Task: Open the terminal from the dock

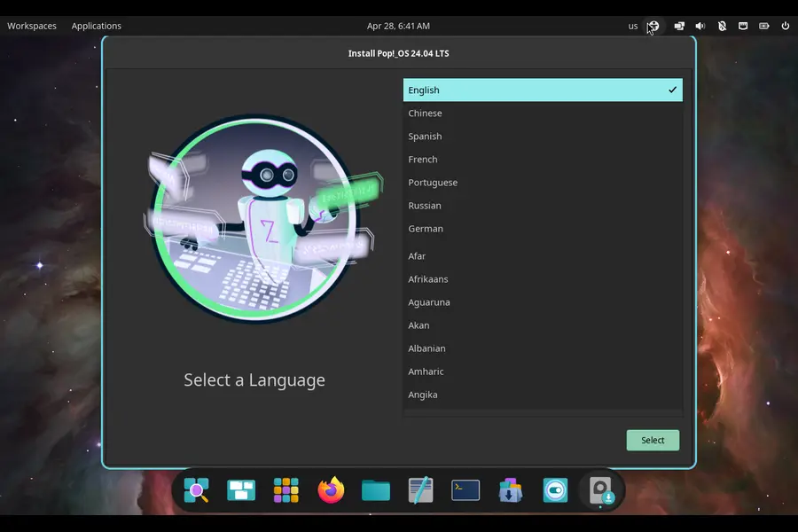Action: [x=465, y=489]
